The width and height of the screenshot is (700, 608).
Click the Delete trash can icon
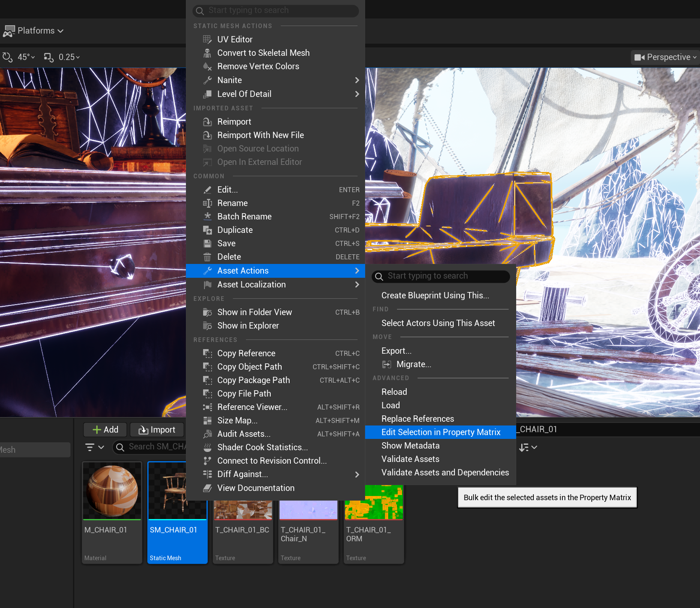click(x=207, y=257)
